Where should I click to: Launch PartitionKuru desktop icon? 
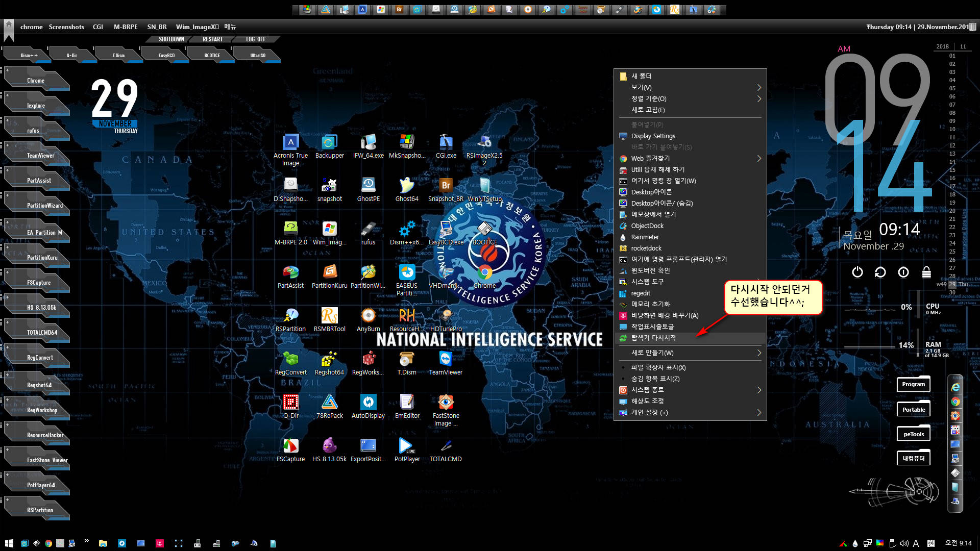(329, 277)
